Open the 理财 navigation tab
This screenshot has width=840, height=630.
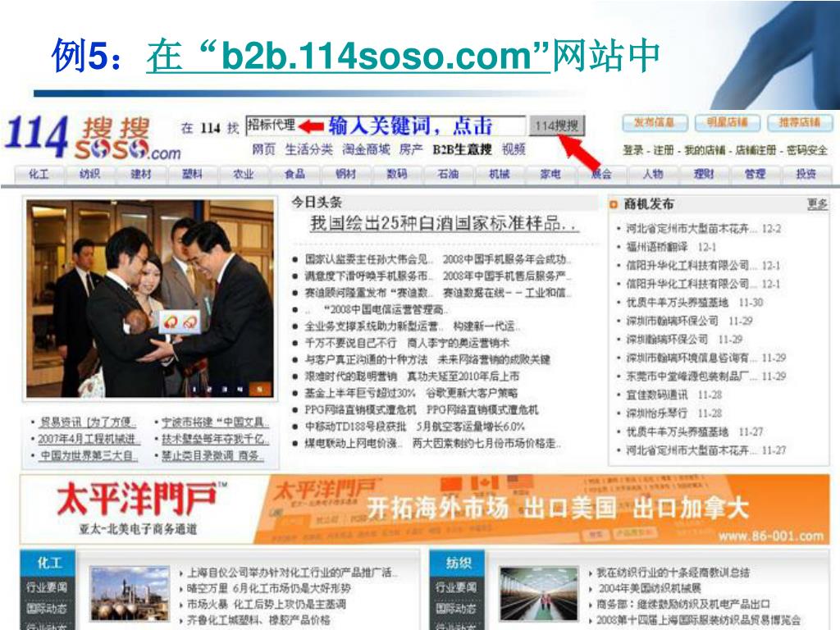(704, 174)
